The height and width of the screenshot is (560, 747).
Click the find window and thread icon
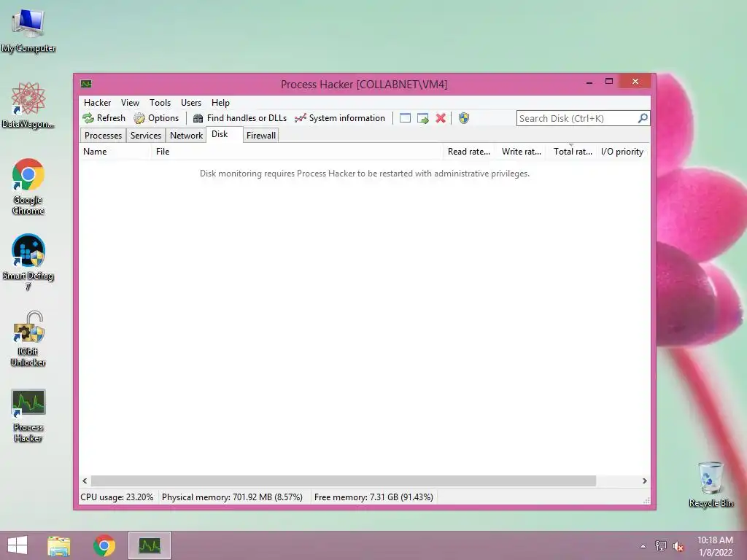pyautogui.click(x=422, y=118)
